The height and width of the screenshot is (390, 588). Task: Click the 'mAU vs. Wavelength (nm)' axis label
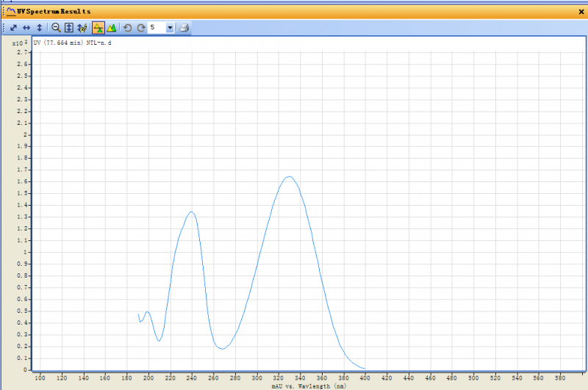309,386
